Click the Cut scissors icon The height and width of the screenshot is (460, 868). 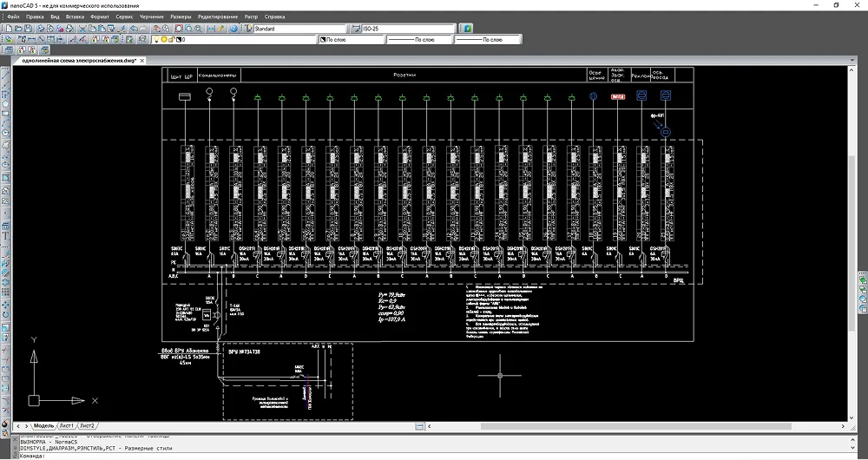pyautogui.click(x=81, y=29)
